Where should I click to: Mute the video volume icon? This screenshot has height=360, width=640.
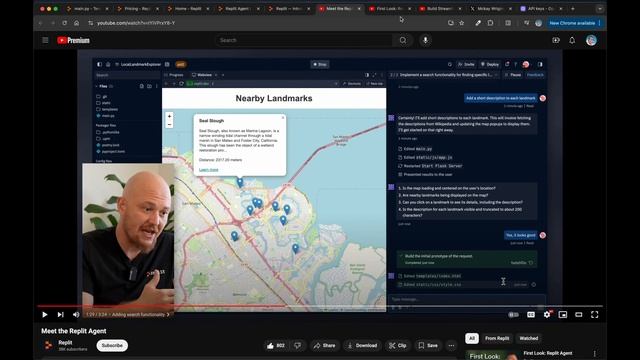point(76,315)
